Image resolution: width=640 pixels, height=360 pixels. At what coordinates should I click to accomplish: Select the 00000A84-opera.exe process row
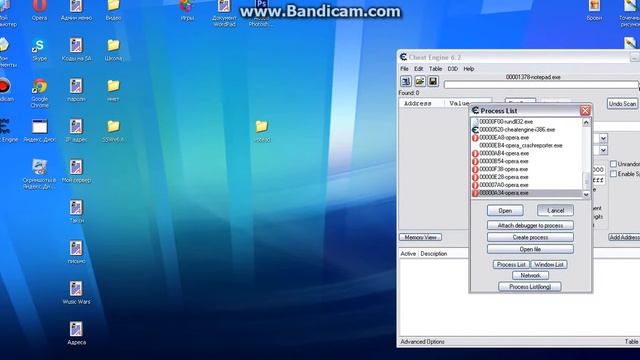tap(527, 153)
